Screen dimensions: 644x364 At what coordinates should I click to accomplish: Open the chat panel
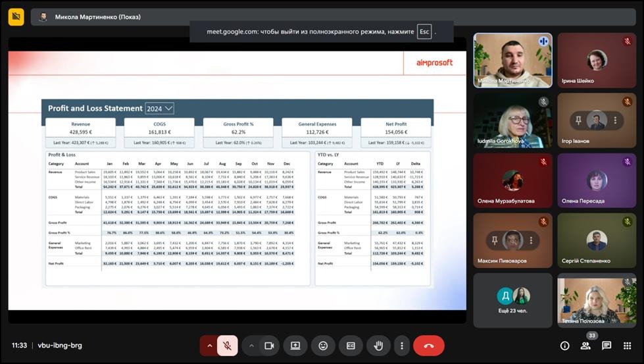607,346
